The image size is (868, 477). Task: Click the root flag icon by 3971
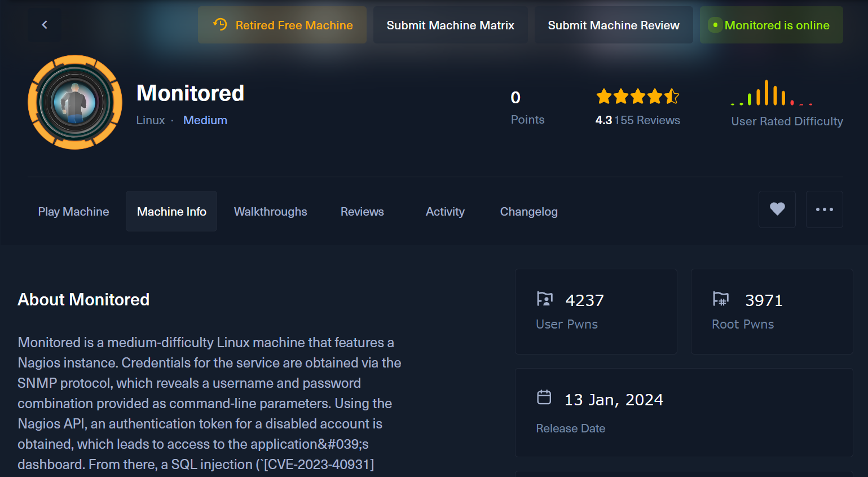point(721,299)
